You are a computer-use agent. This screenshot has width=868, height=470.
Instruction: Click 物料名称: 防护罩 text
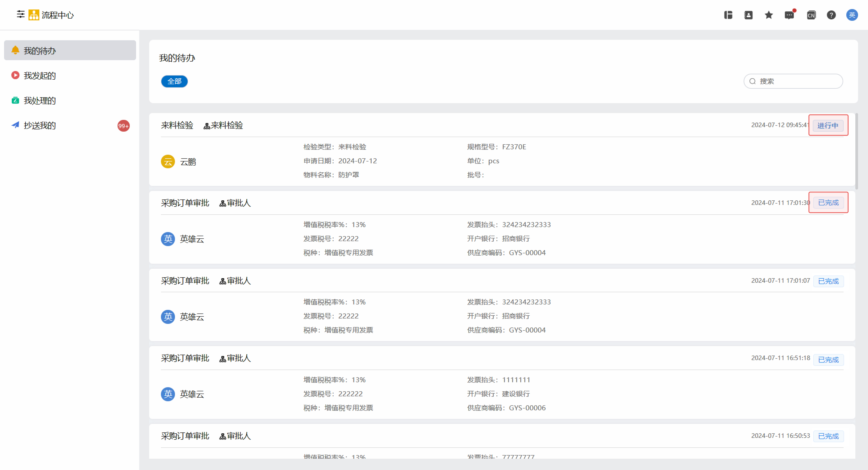[x=331, y=175]
